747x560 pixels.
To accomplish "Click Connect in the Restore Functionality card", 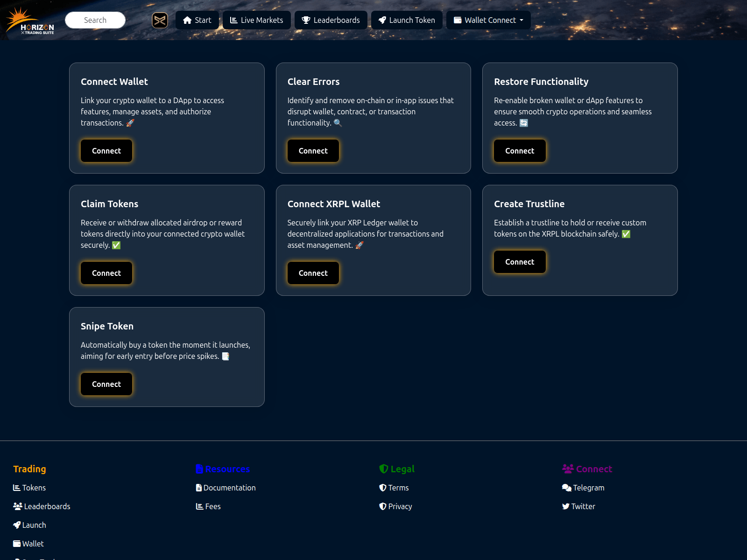I will (x=520, y=151).
